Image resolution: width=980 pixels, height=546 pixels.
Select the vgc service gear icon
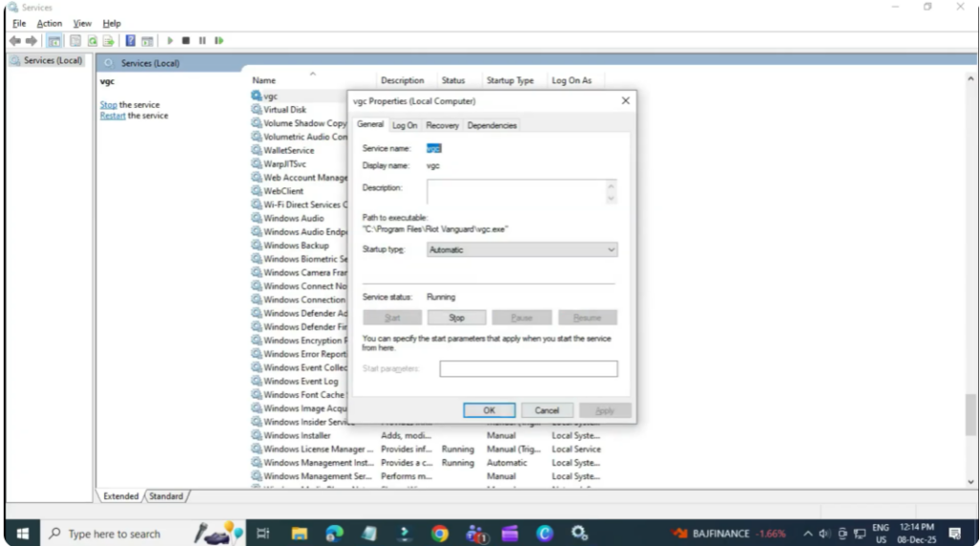pyautogui.click(x=256, y=96)
